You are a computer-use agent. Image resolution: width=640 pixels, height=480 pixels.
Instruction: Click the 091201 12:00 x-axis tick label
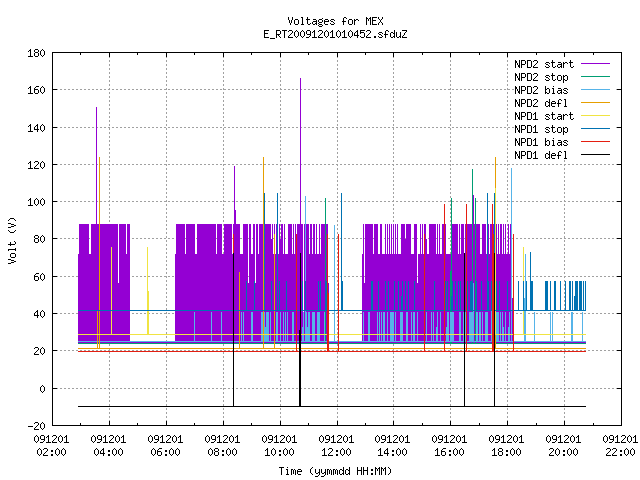pyautogui.click(x=336, y=446)
